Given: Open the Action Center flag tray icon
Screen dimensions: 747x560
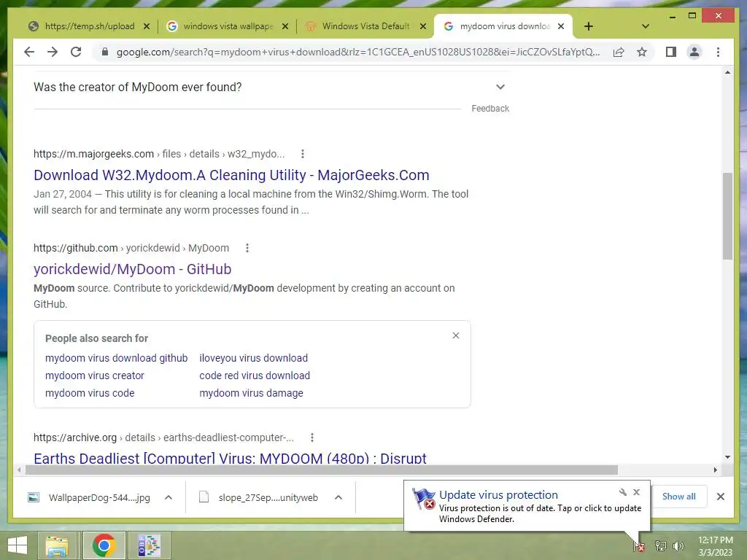Looking at the screenshot, I should point(639,546).
